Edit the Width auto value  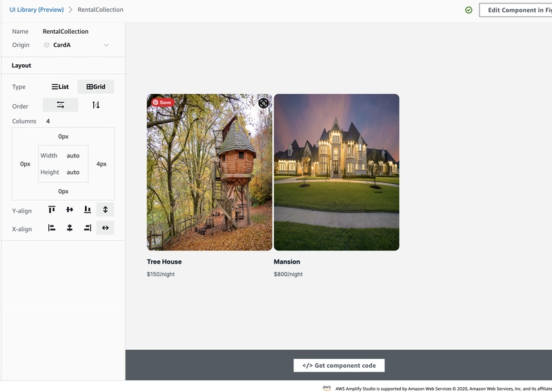point(73,156)
